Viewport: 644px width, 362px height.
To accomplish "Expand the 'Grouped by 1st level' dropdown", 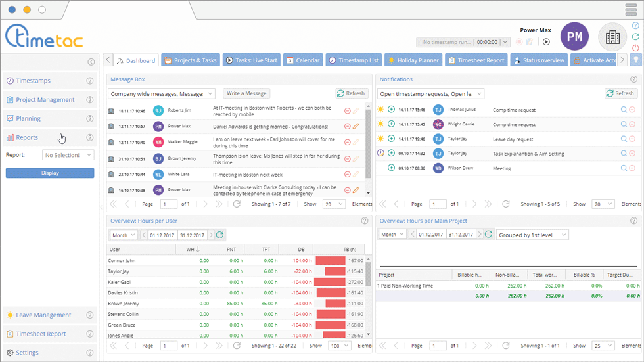I will coord(532,235).
